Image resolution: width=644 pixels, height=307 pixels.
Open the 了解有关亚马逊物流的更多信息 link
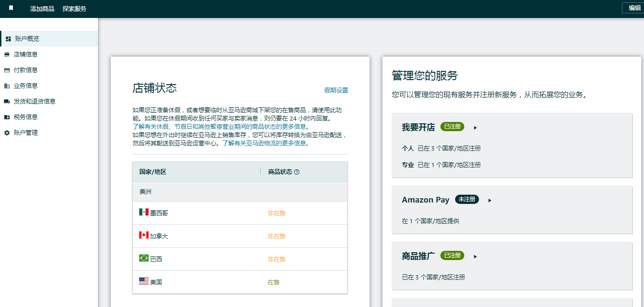tap(266, 143)
